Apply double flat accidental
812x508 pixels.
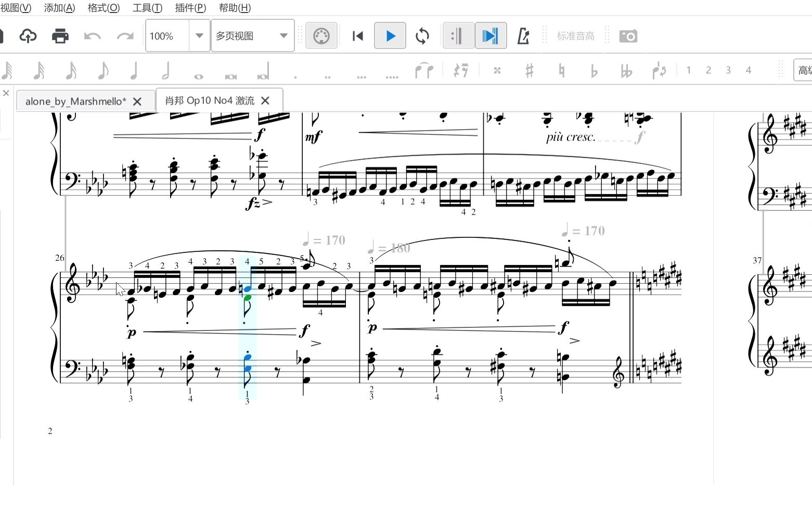(x=626, y=70)
